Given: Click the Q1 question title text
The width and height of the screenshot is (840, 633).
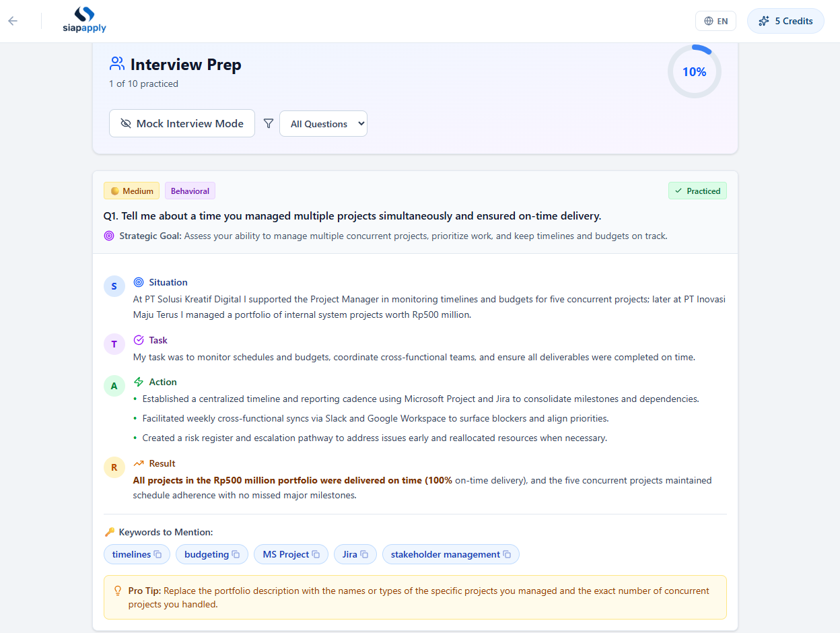Looking at the screenshot, I should pyautogui.click(x=352, y=215).
